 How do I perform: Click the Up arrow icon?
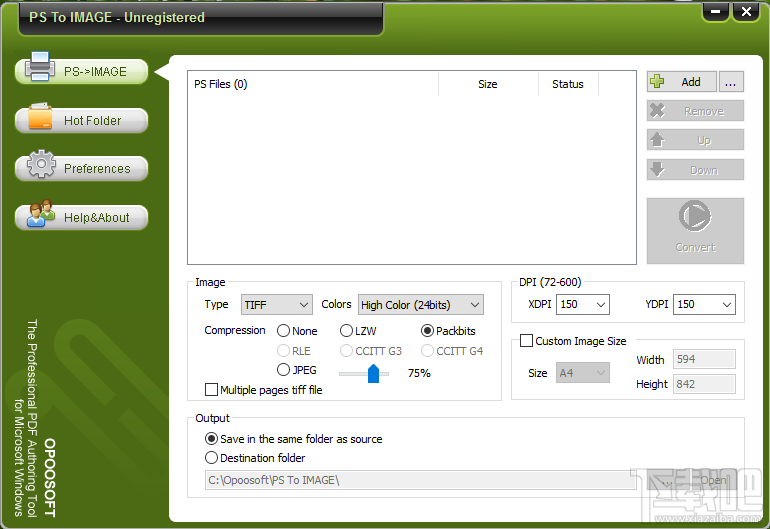[658, 140]
